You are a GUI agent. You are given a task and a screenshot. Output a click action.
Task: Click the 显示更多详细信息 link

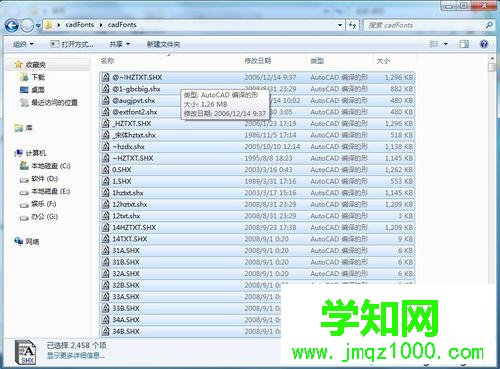pos(75,356)
